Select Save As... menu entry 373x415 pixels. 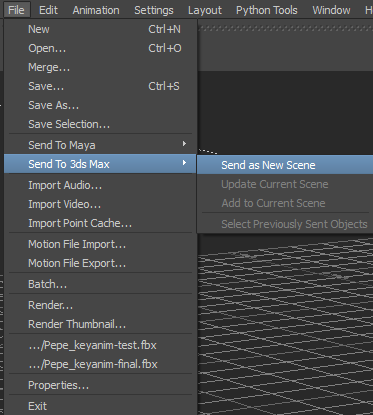[100, 105]
